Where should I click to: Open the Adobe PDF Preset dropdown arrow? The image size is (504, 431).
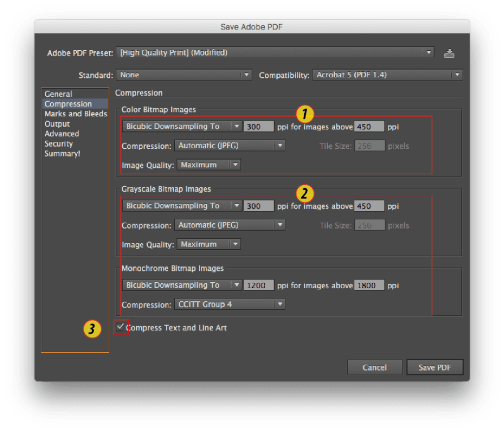click(x=430, y=52)
